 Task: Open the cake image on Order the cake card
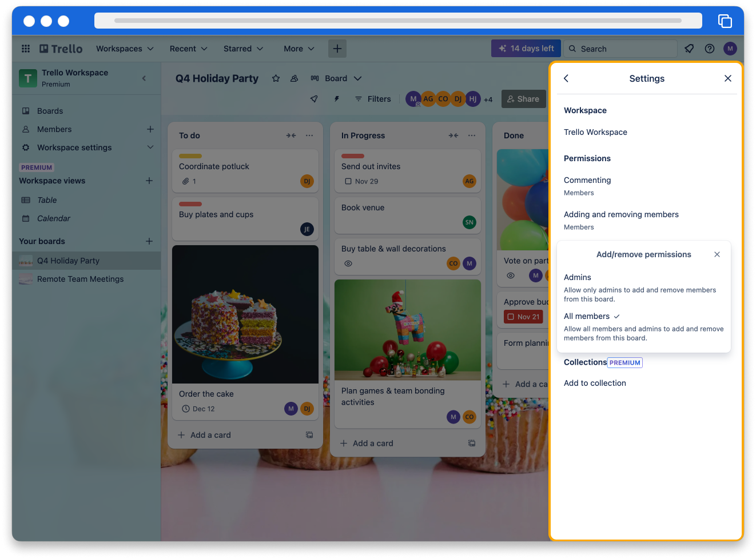(245, 314)
